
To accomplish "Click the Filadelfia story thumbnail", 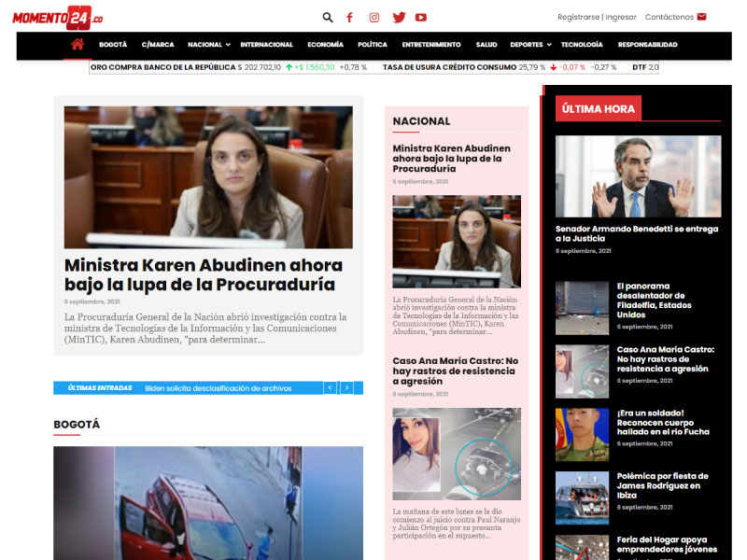I will point(582,308).
